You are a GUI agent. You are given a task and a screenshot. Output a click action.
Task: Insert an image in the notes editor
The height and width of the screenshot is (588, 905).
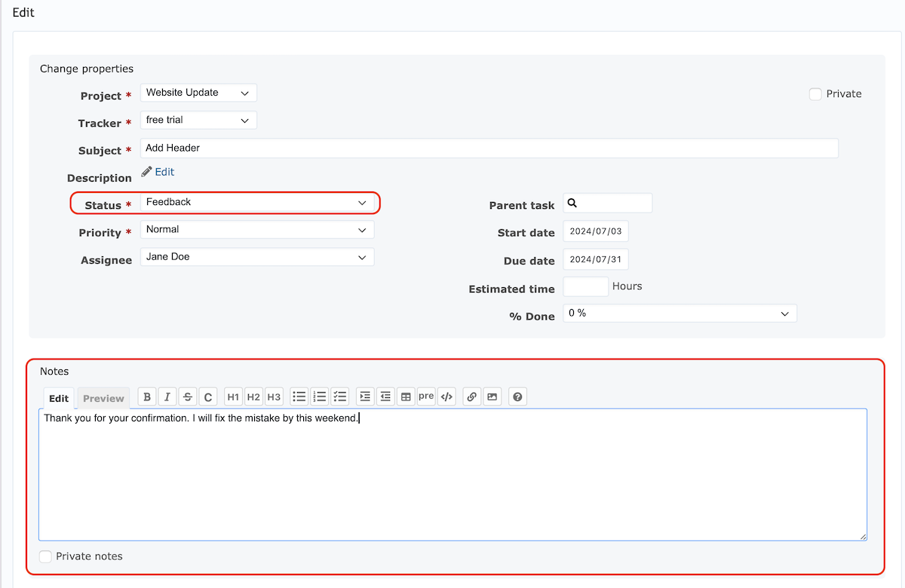click(x=492, y=396)
